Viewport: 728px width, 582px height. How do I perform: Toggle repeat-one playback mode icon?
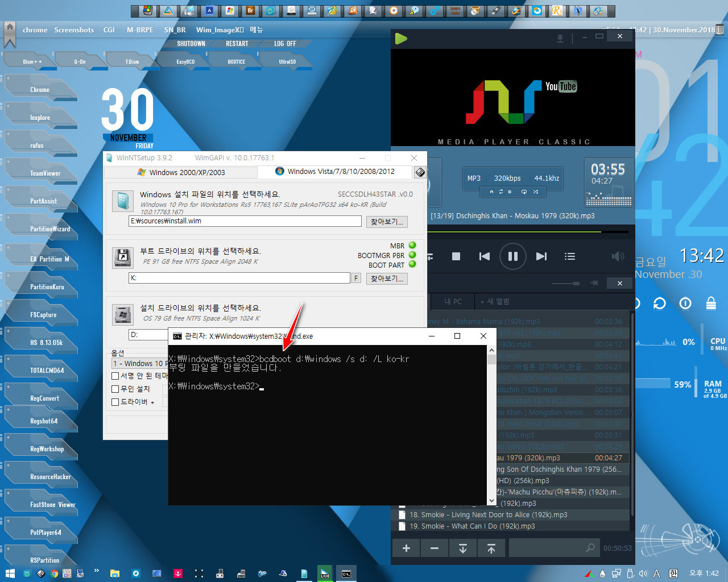click(x=524, y=192)
